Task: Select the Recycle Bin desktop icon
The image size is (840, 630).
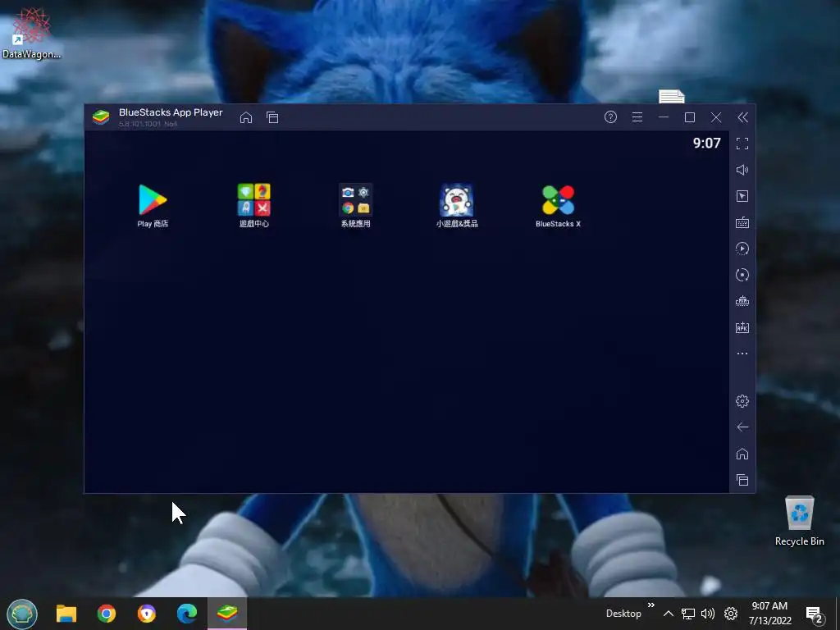Action: (x=799, y=521)
